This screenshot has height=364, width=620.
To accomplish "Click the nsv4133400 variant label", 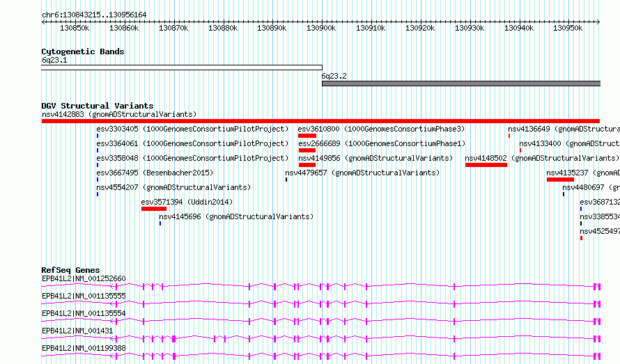I will tap(569, 143).
